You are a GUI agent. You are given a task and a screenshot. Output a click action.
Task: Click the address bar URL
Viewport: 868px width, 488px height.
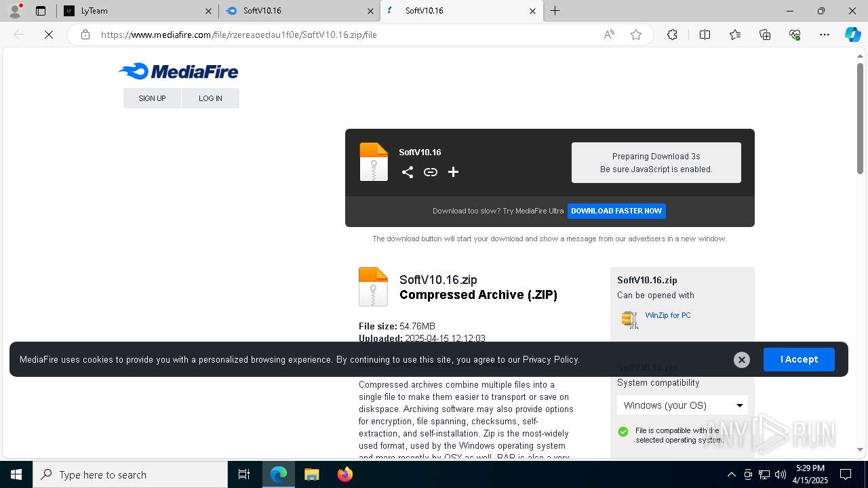coord(239,35)
